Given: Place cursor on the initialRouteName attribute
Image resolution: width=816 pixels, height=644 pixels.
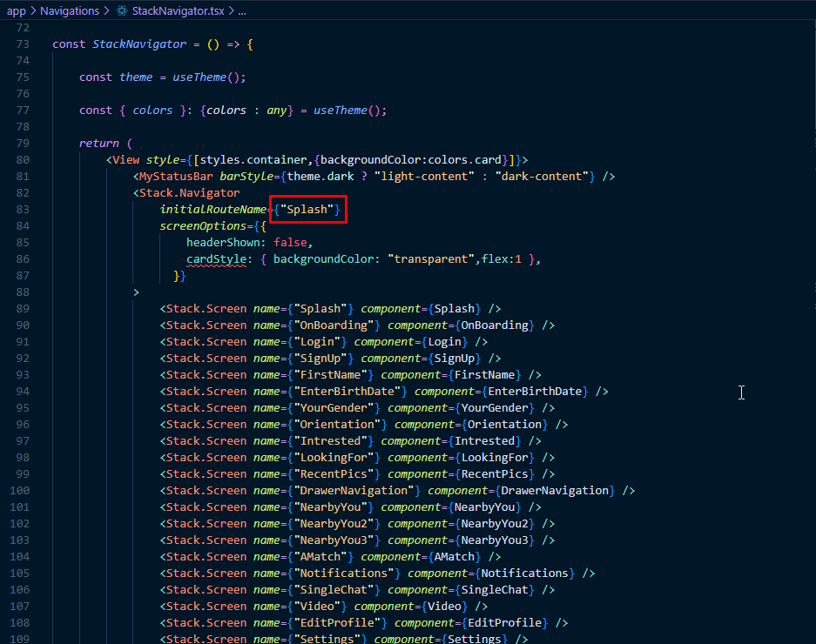Looking at the screenshot, I should coord(213,210).
